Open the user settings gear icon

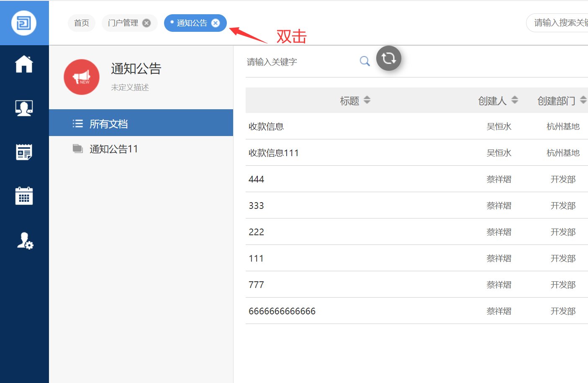(25, 241)
